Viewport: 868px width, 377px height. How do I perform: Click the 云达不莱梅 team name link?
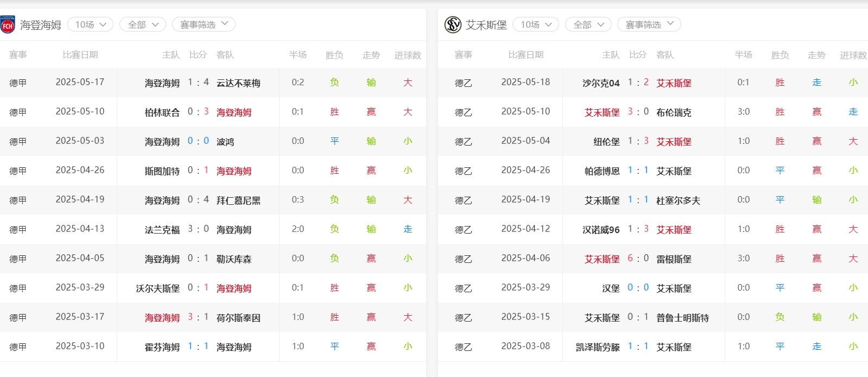pos(238,83)
